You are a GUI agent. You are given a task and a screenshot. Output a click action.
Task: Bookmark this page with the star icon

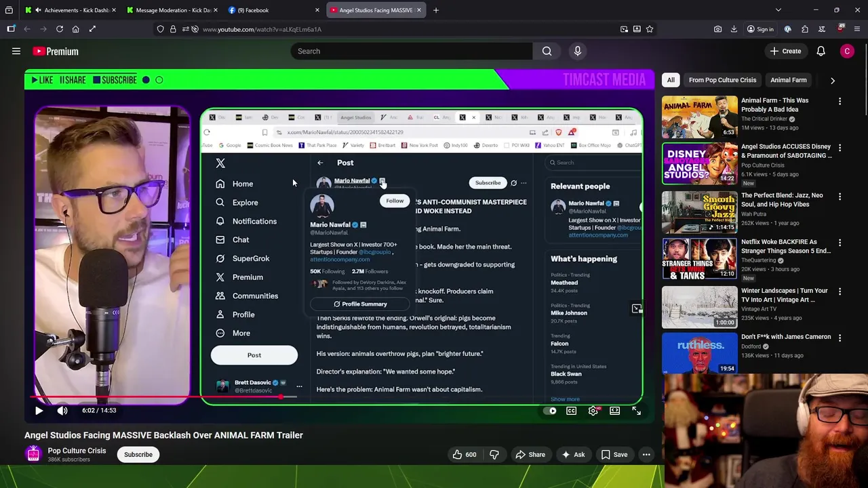pyautogui.click(x=650, y=29)
